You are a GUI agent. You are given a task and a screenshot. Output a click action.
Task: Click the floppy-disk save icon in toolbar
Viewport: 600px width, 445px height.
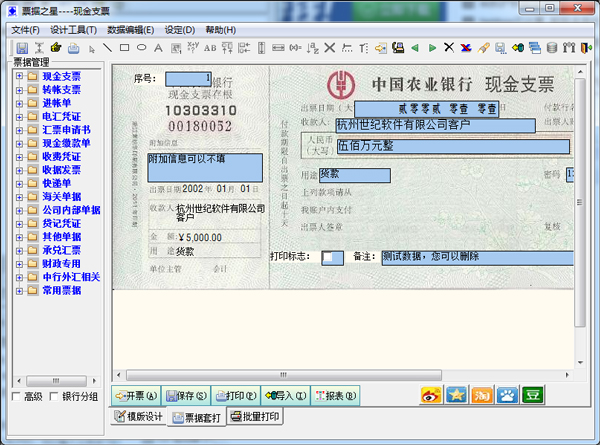point(21,47)
